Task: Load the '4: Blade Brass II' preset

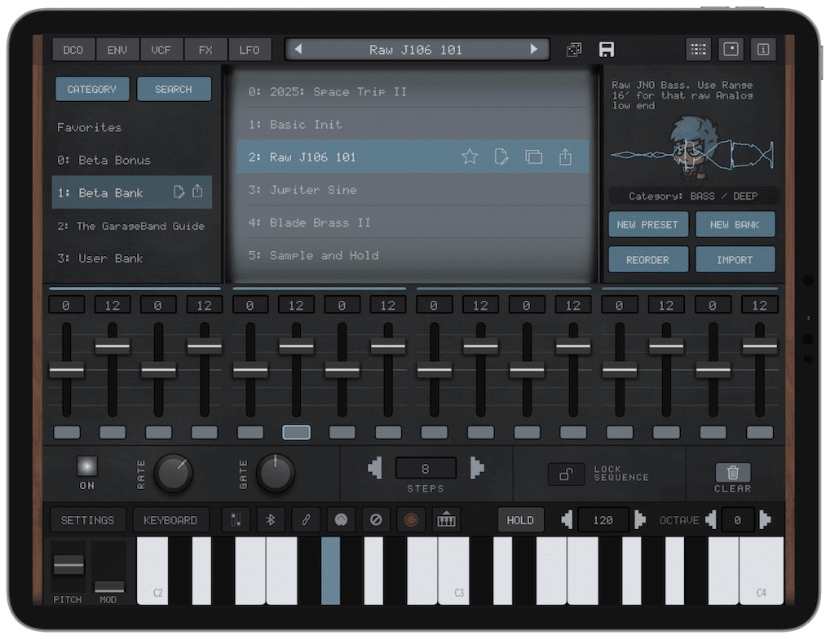Action: click(x=413, y=223)
